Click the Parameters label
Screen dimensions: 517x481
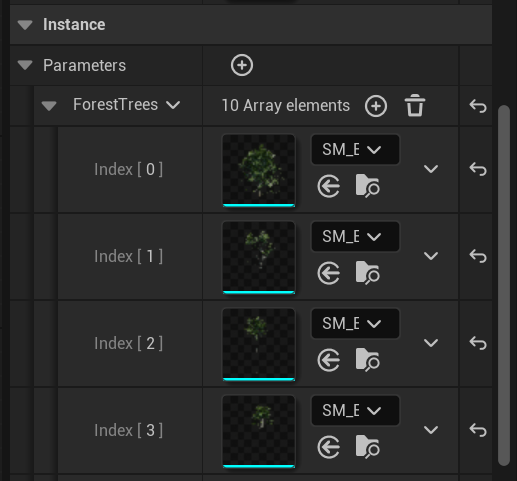click(84, 65)
